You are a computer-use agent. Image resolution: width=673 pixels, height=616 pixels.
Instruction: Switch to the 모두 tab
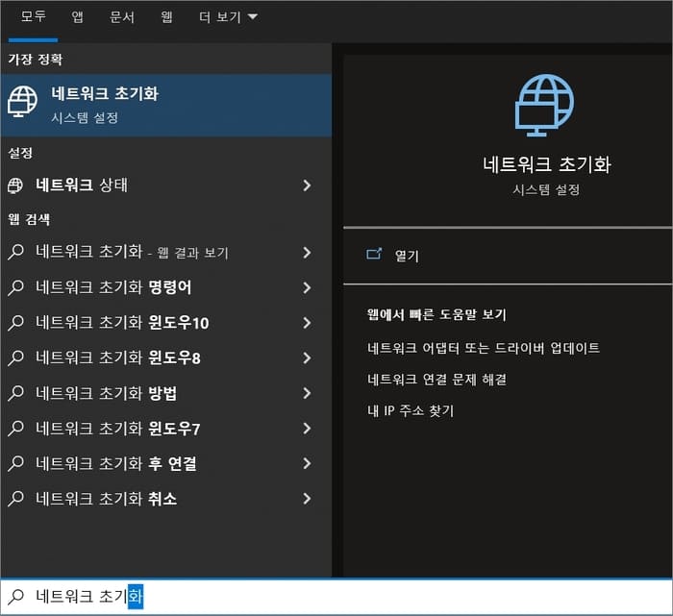tap(33, 16)
